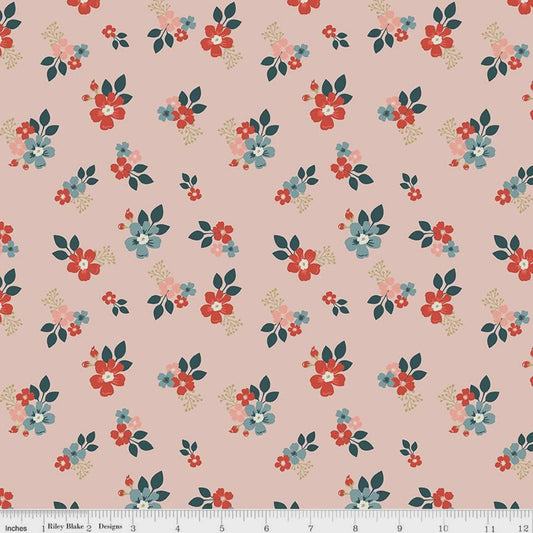Click the ruler number "10"
Screen dimensions: 533x533
click(x=444, y=528)
